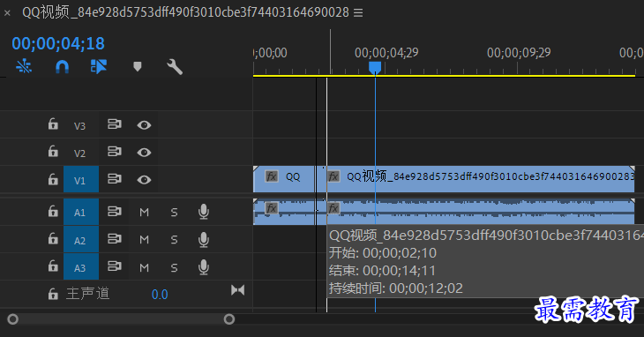644x337 pixels.
Task: Click fx badge on first V1 clip
Action: 272,176
